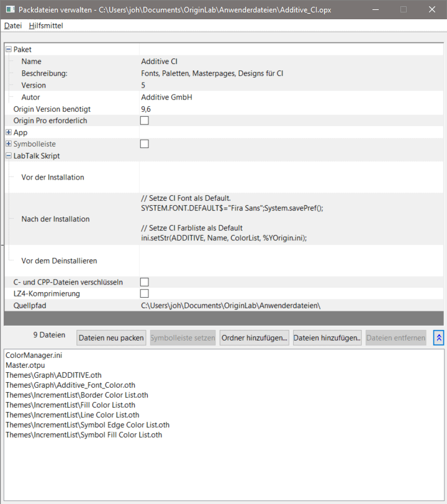The height and width of the screenshot is (504, 447).
Task: Expand the Symbolleiste tree node
Action: pos(9,144)
